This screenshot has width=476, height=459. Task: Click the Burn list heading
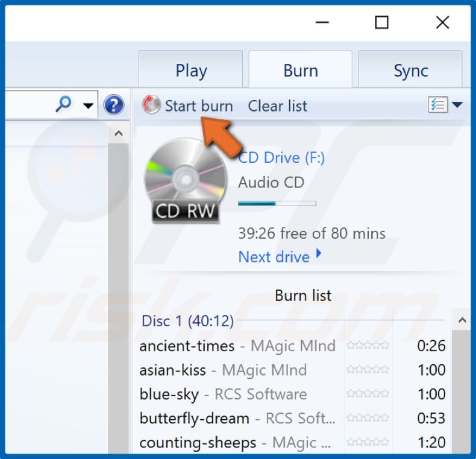click(303, 296)
